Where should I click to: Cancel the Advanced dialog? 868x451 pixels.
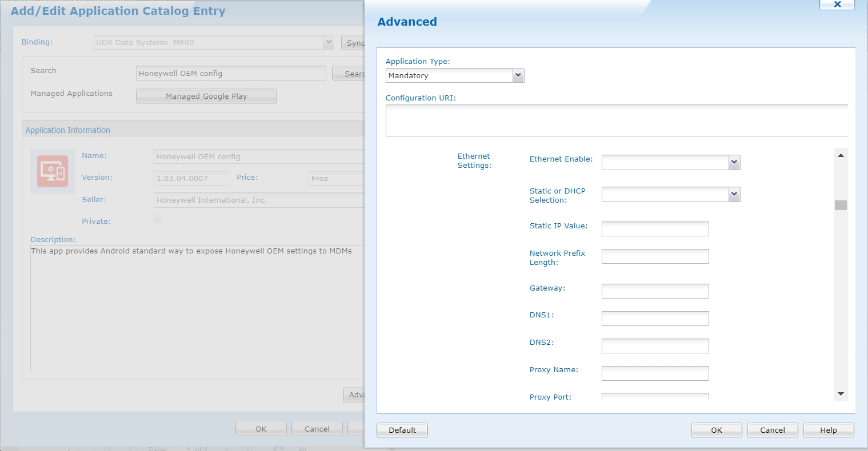pos(772,430)
